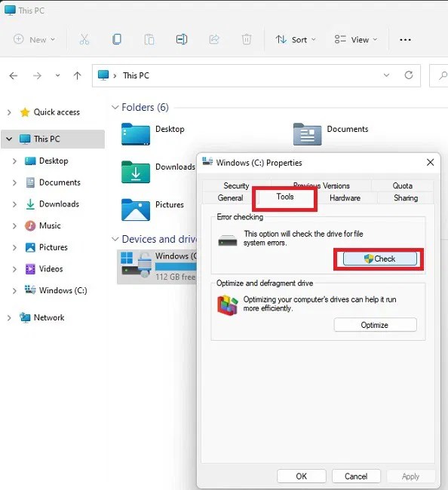Expand Desktop node in sidebar
Screen dimensions: 448x490
click(14, 161)
